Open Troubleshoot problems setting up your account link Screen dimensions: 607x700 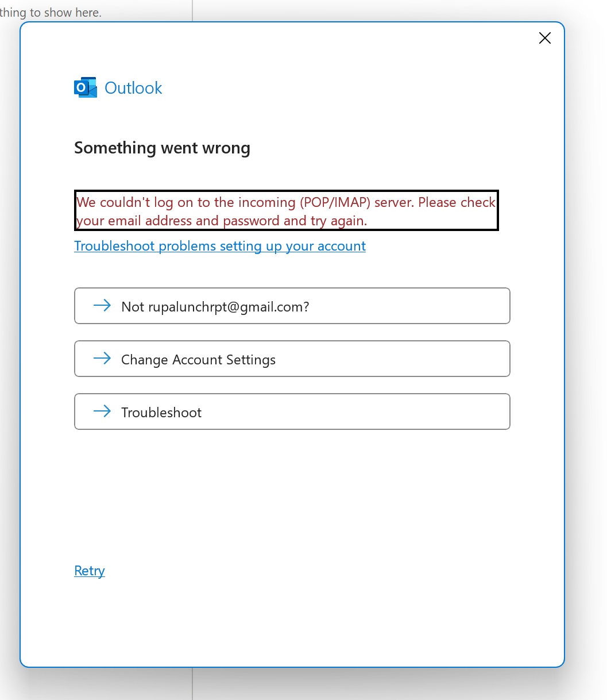click(220, 246)
